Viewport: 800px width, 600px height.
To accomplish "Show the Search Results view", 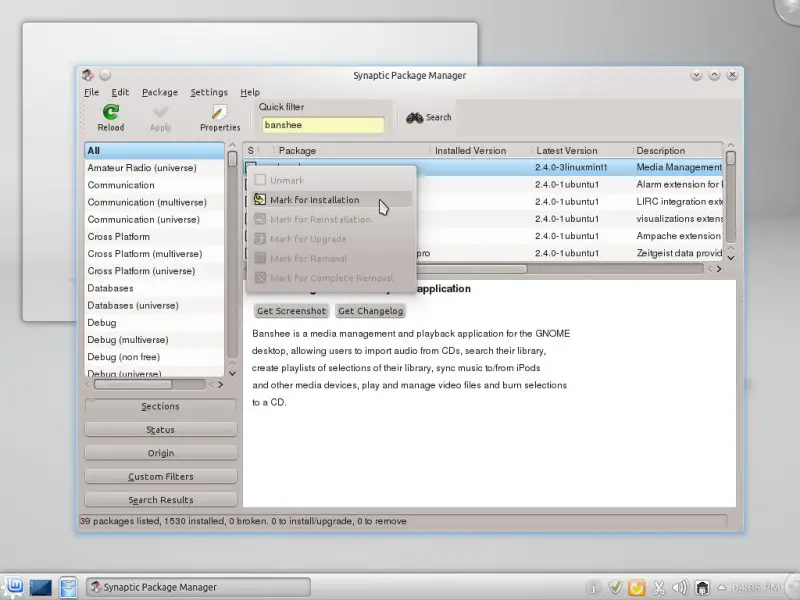I will click(x=161, y=500).
